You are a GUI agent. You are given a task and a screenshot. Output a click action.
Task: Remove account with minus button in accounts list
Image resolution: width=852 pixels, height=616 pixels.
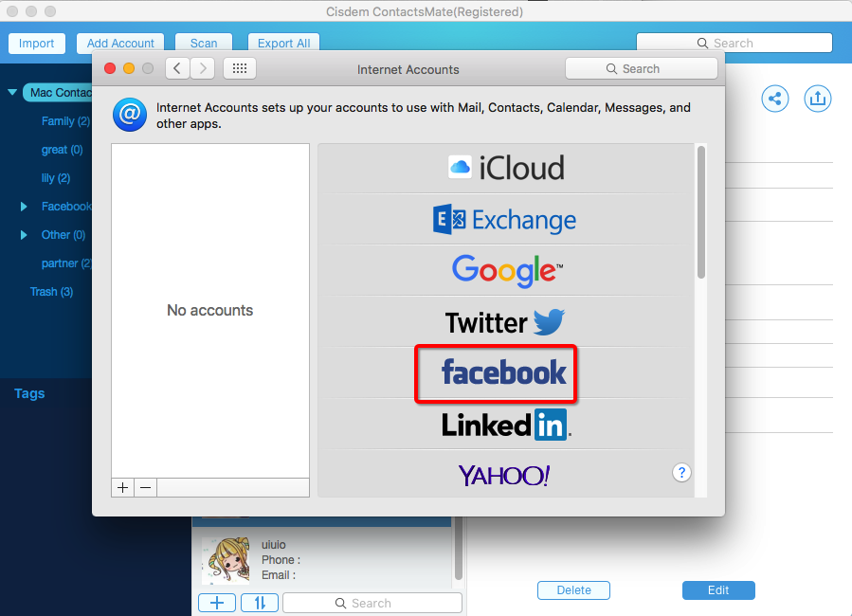pyautogui.click(x=146, y=488)
